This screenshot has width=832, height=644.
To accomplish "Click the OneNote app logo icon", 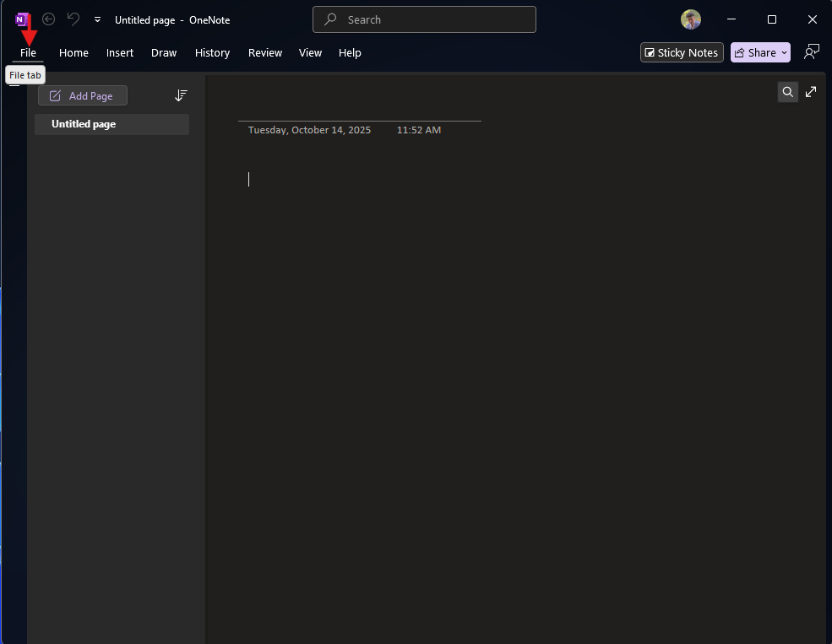I will coord(23,19).
